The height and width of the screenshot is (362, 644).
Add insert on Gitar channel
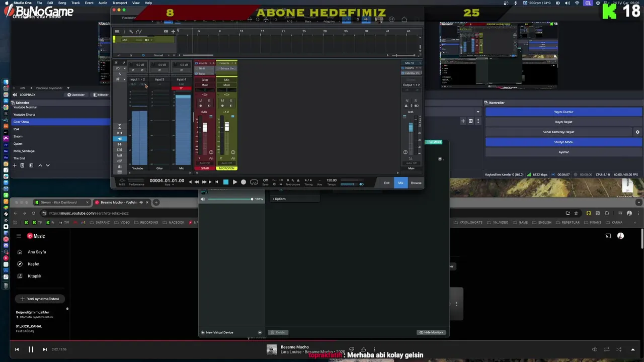pyautogui.click(x=213, y=63)
